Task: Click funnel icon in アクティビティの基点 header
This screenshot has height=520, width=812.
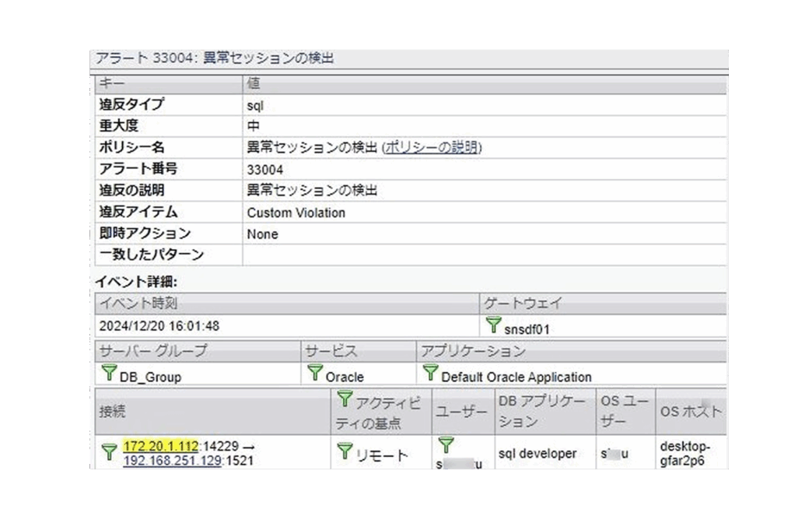Action: [345, 400]
